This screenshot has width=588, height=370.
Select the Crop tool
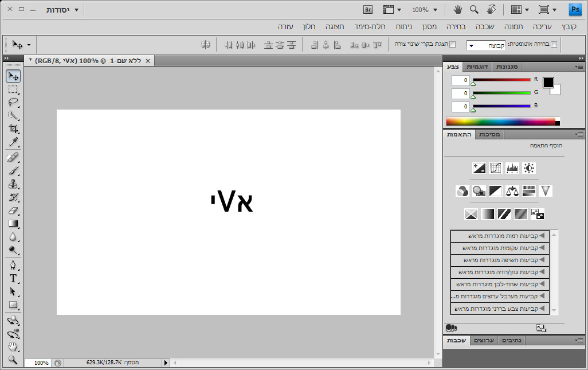pyautogui.click(x=13, y=128)
